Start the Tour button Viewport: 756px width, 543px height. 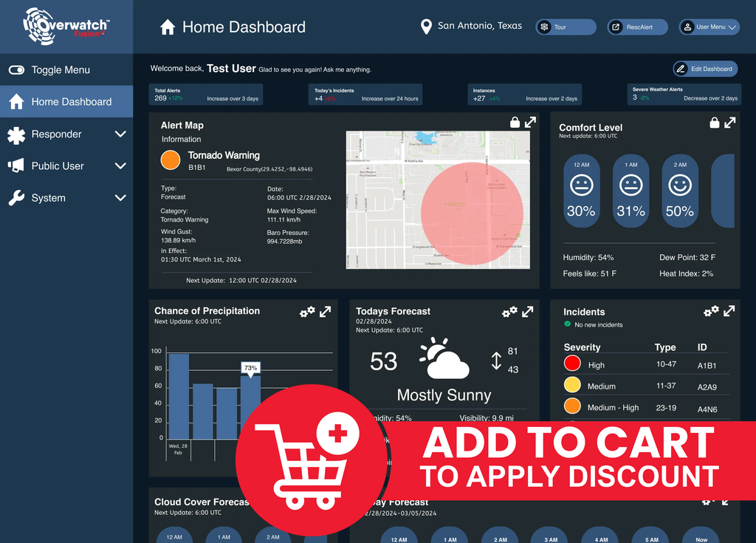566,27
